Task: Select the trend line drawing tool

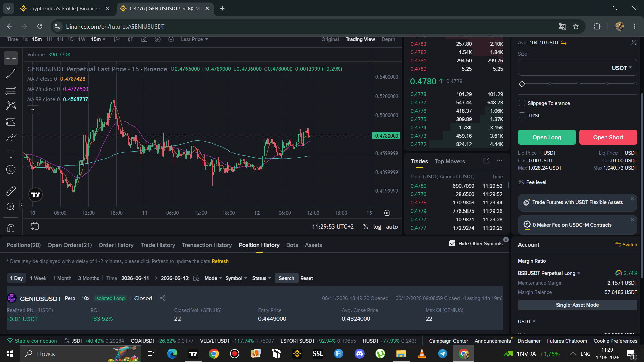Action: point(11,74)
